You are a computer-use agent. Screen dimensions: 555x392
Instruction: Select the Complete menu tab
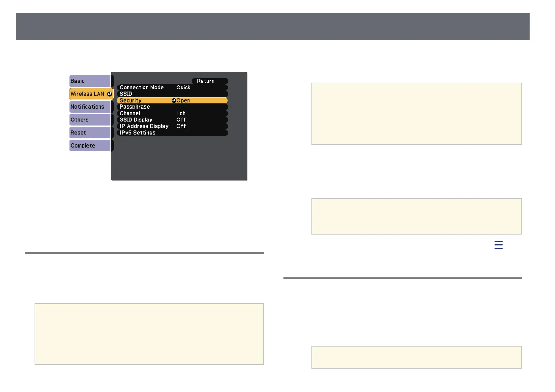pyautogui.click(x=90, y=146)
